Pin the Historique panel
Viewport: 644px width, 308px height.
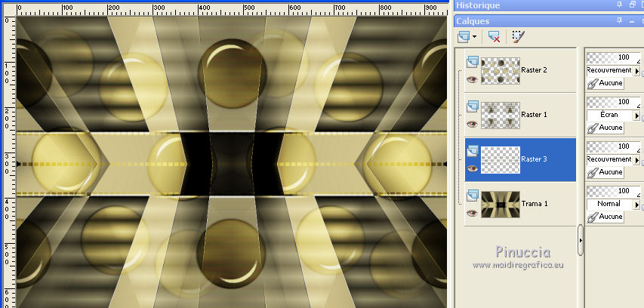619,5
